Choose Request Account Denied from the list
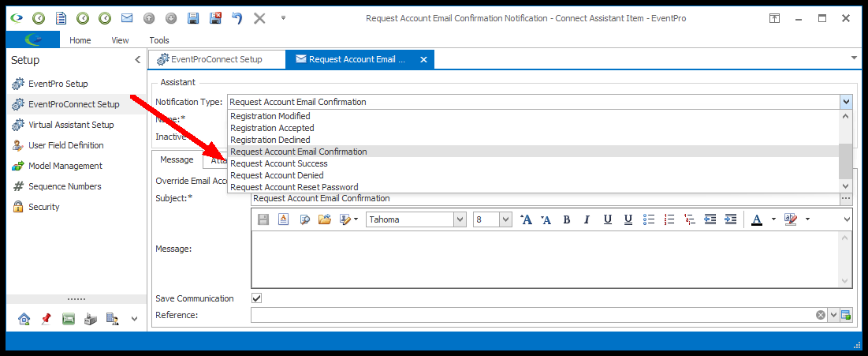The height and width of the screenshot is (356, 868). [x=277, y=175]
